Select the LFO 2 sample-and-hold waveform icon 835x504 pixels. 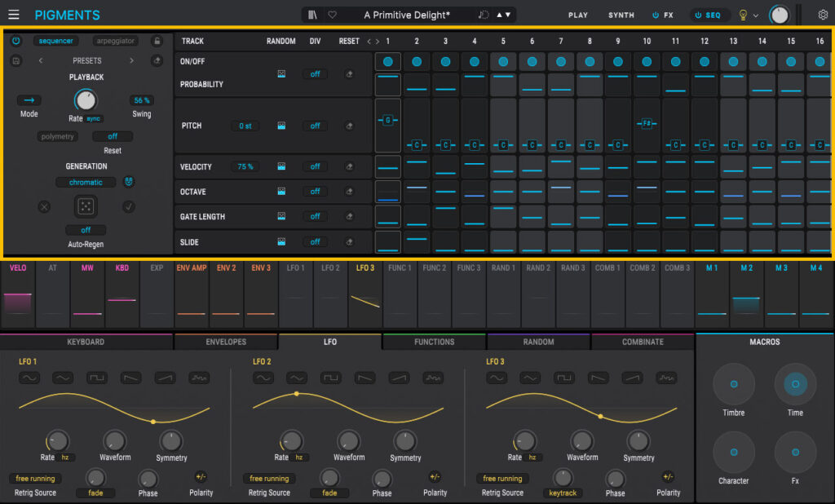(433, 378)
